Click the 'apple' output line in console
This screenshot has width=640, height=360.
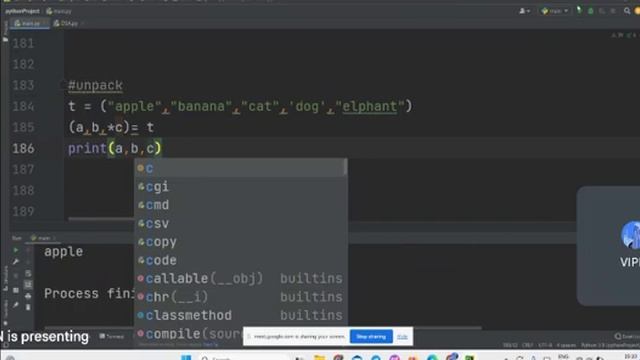(x=64, y=251)
